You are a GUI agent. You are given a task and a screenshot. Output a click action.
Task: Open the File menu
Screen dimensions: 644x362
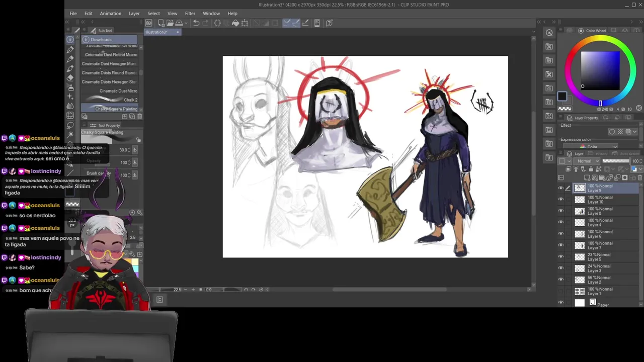73,14
